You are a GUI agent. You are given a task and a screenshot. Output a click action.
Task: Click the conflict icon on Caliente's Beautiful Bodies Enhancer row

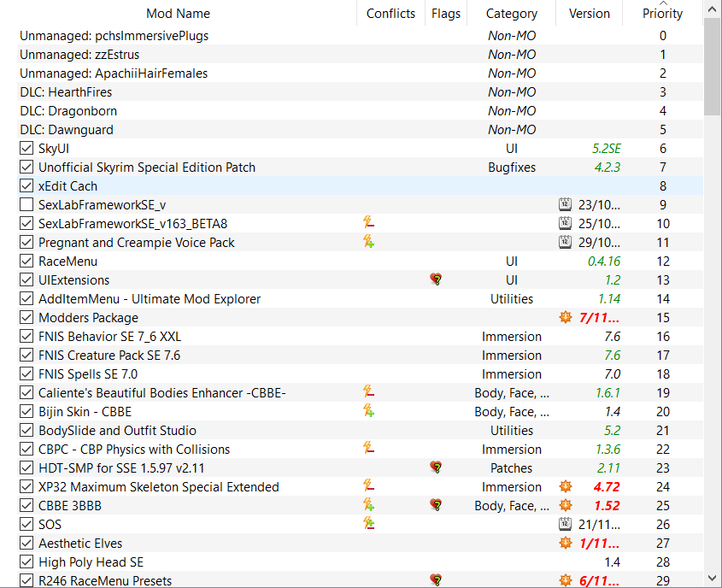368,391
